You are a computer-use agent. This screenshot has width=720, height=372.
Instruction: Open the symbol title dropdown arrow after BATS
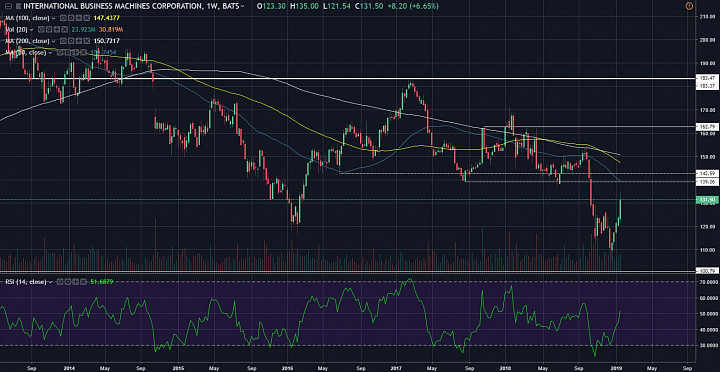(242, 6)
